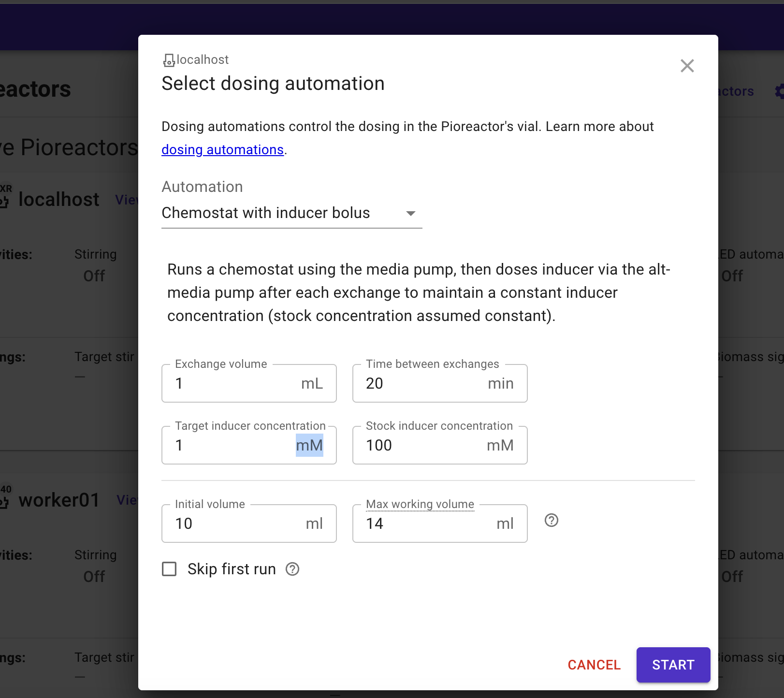Click the settings gear at top-right edge
Viewport: 784px width, 698px height.
click(x=779, y=91)
